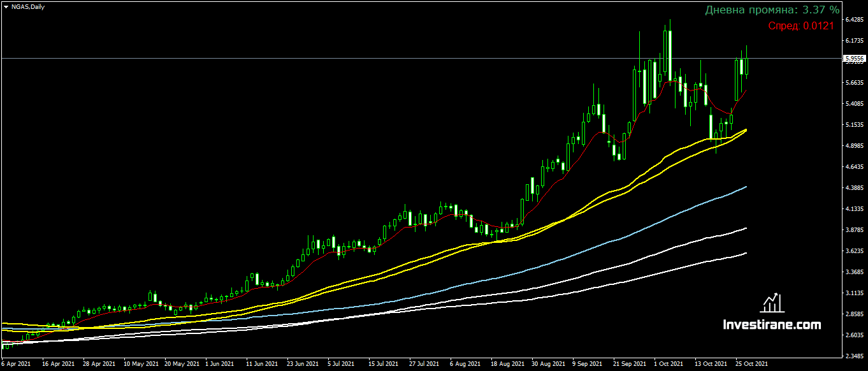Click the 5.1535 level on price scale
This screenshot has width=868, height=371.
854,125
